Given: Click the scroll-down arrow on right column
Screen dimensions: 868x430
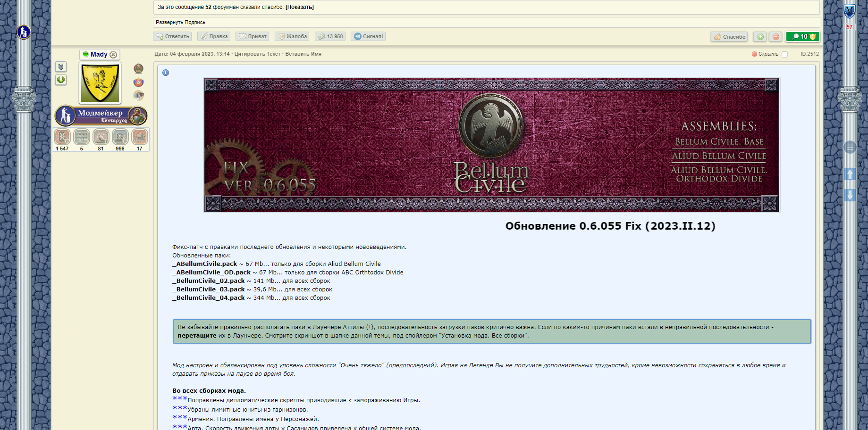Looking at the screenshot, I should [x=850, y=195].
